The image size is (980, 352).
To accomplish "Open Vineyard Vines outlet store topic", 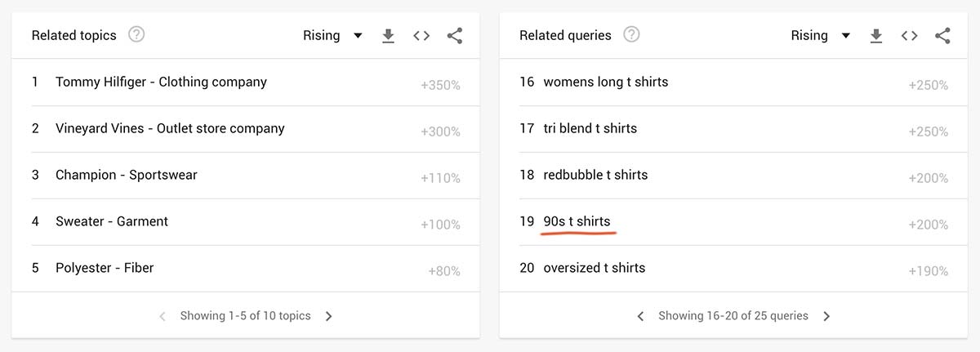I will (x=170, y=128).
